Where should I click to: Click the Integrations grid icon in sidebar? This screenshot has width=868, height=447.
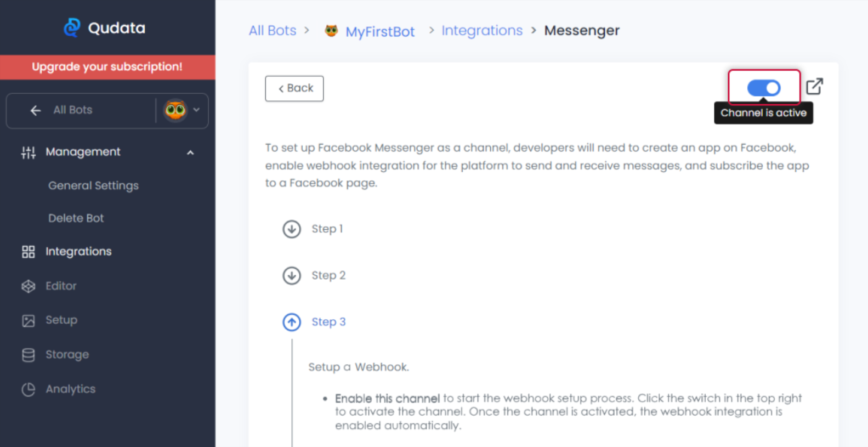pyautogui.click(x=28, y=252)
